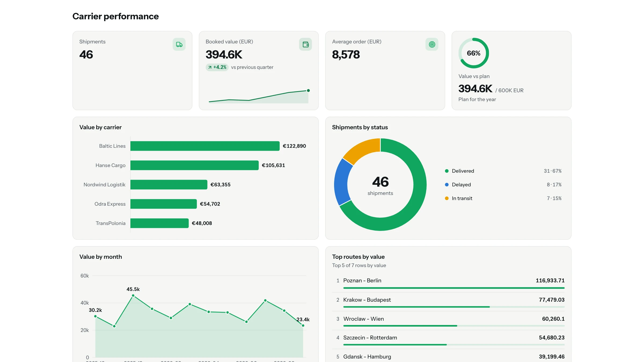The width and height of the screenshot is (644, 362).
Task: Click the €48,008 value label
Action: tap(202, 223)
